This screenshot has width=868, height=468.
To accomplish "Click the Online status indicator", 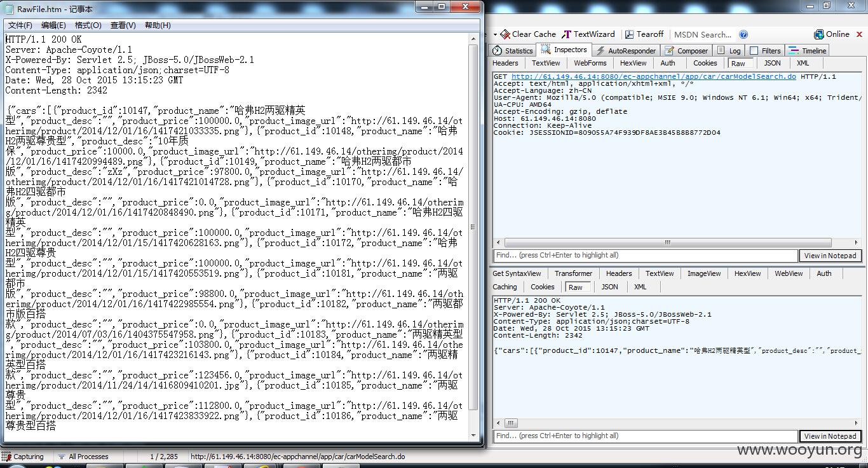I will click(832, 34).
